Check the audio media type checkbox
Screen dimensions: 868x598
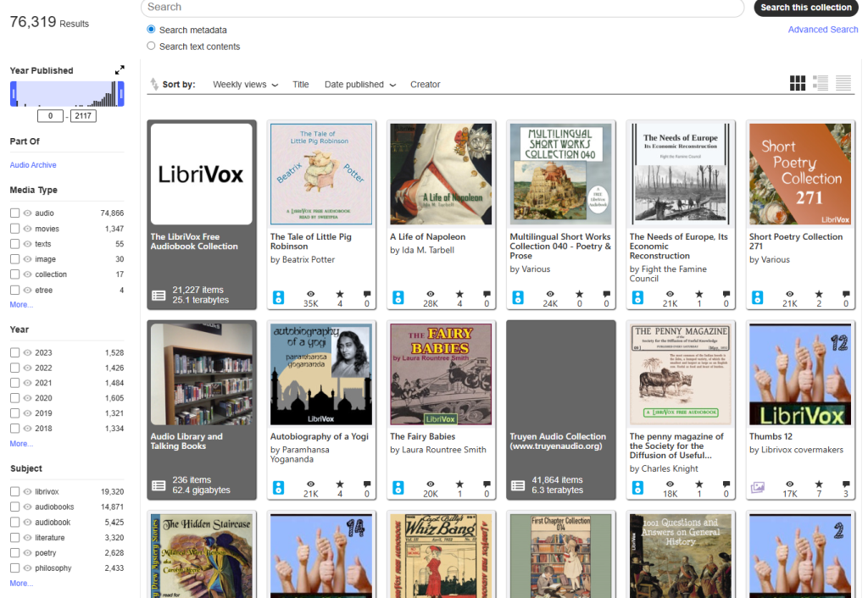tap(15, 213)
